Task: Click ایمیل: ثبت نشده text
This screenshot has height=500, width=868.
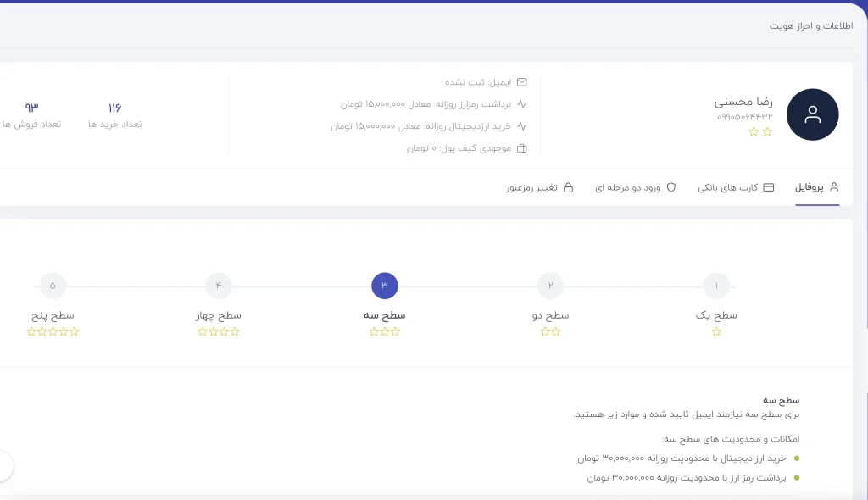Action: (x=478, y=82)
